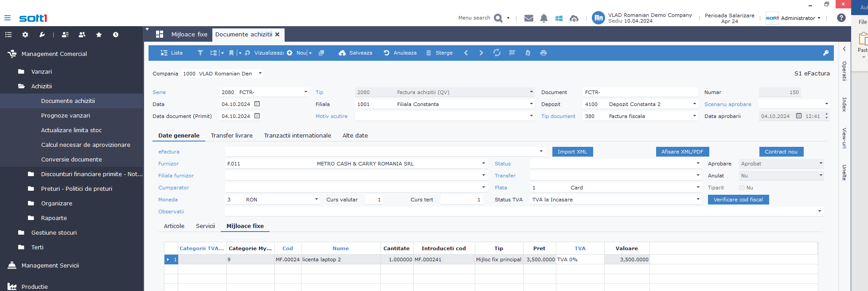This screenshot has height=291, width=868.
Task: Click the key icon on the toolbar's right
Action: (x=826, y=53)
